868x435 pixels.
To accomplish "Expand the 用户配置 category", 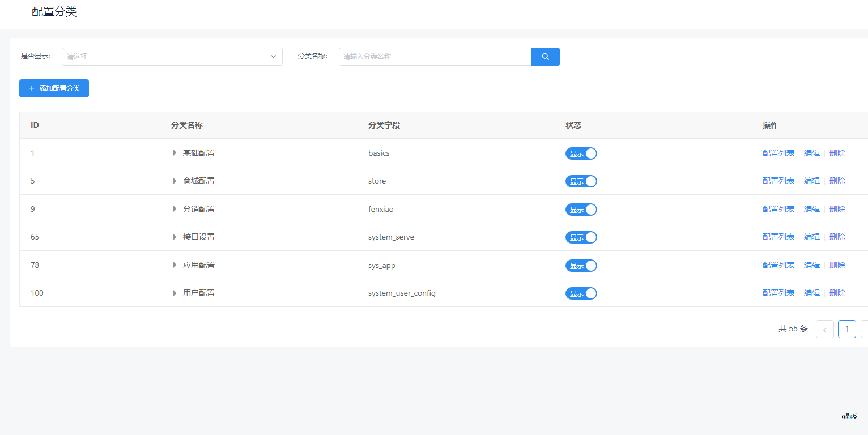I will [x=175, y=293].
